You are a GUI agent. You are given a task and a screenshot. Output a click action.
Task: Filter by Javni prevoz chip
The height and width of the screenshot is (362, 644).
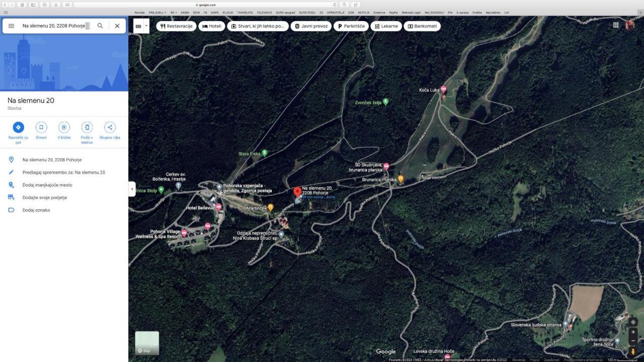click(x=311, y=26)
